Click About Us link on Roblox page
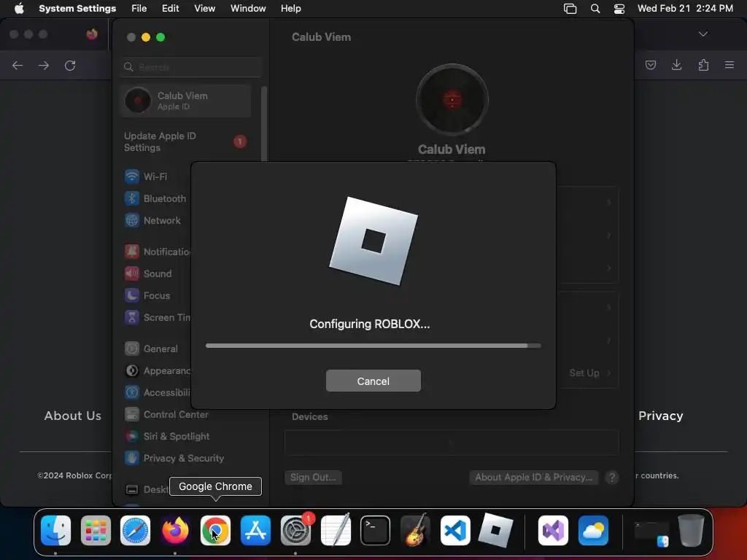Screen dimensions: 747x560 [x=72, y=416]
